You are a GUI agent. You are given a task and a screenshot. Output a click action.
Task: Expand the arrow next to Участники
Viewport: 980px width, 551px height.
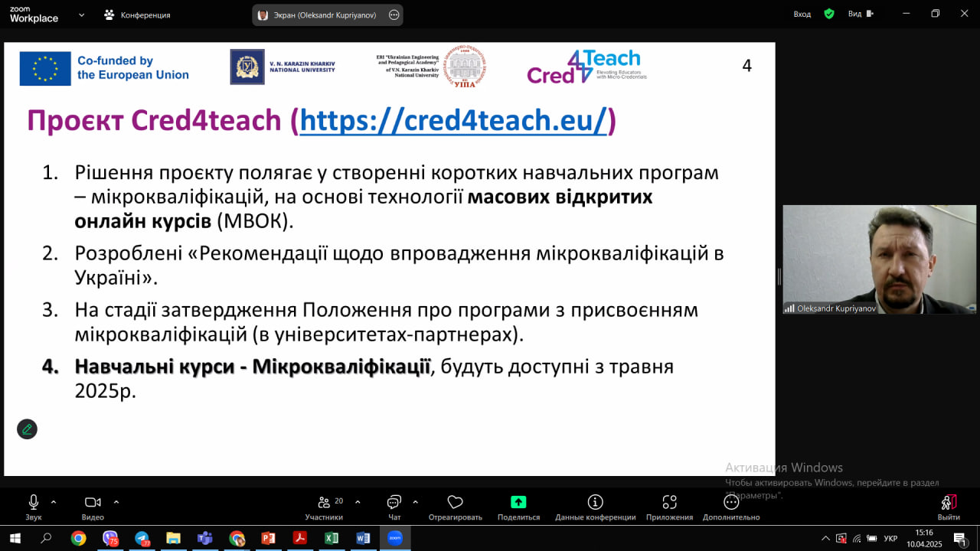tap(358, 502)
